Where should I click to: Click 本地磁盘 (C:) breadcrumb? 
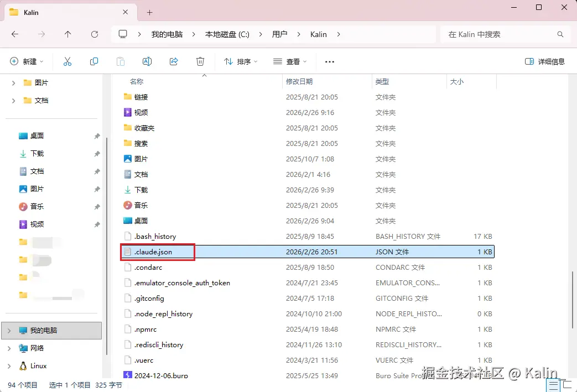(227, 34)
